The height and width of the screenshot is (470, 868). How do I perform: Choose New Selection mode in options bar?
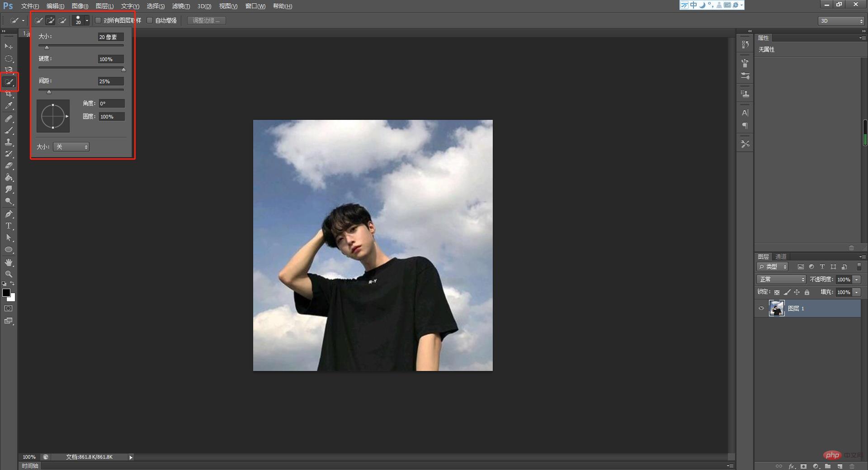click(x=39, y=20)
